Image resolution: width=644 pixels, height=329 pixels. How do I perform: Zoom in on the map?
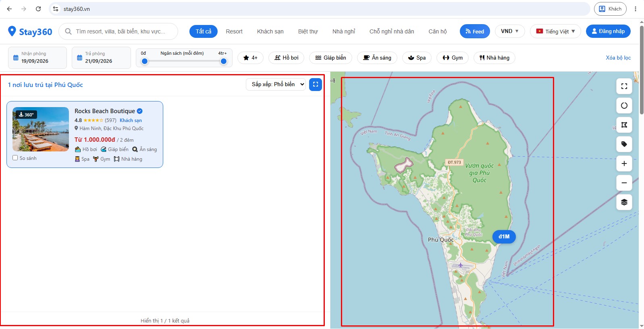tap(624, 163)
